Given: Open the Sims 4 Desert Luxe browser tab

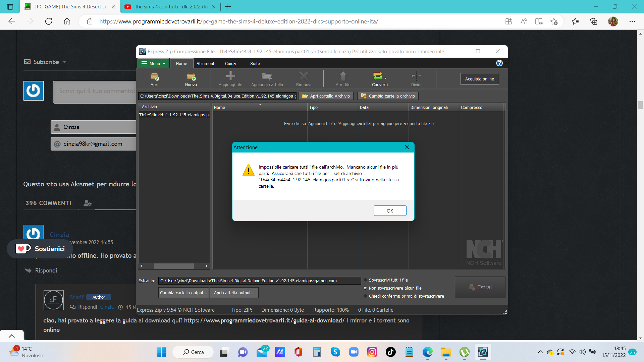Looking at the screenshot, I should (71, 7).
